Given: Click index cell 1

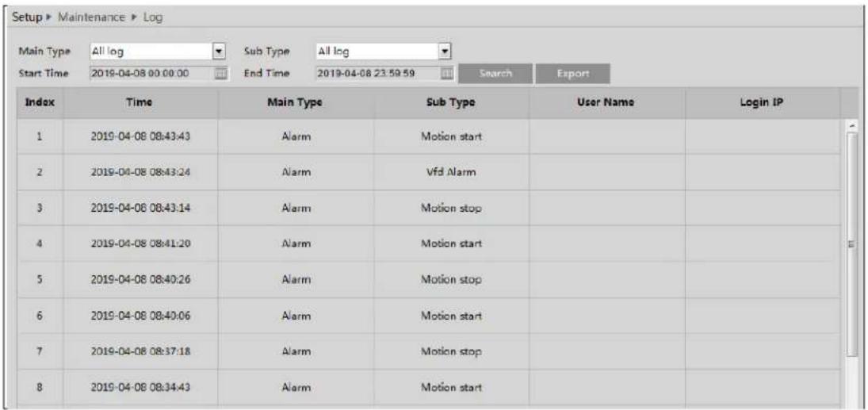Looking at the screenshot, I should click(x=40, y=136).
